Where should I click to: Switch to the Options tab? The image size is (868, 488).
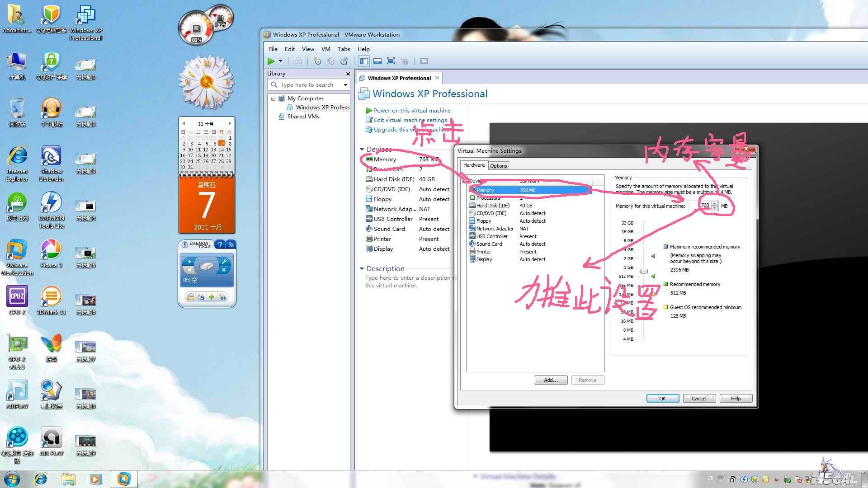499,166
